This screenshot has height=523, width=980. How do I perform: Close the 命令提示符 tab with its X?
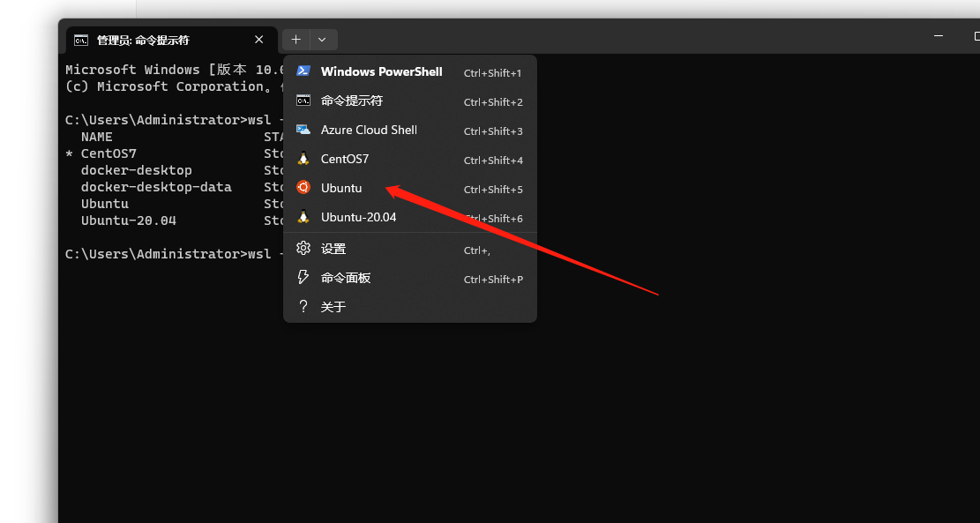pyautogui.click(x=258, y=40)
